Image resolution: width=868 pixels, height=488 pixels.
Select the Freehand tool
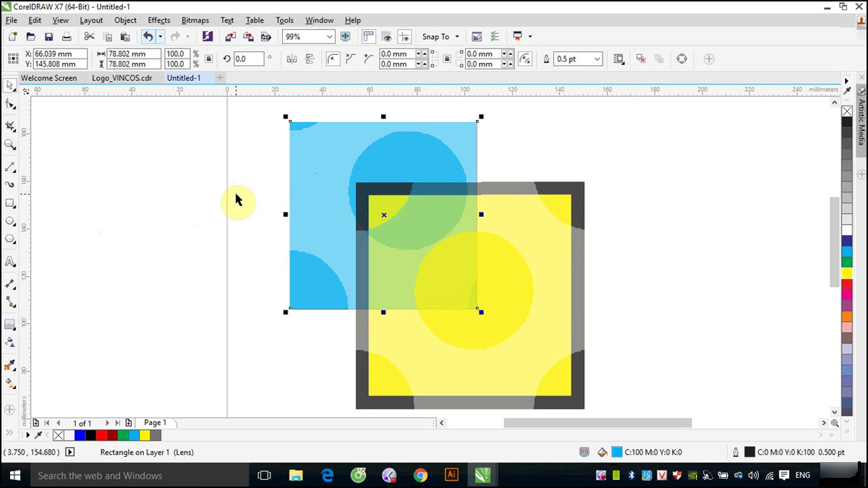tap(10, 166)
